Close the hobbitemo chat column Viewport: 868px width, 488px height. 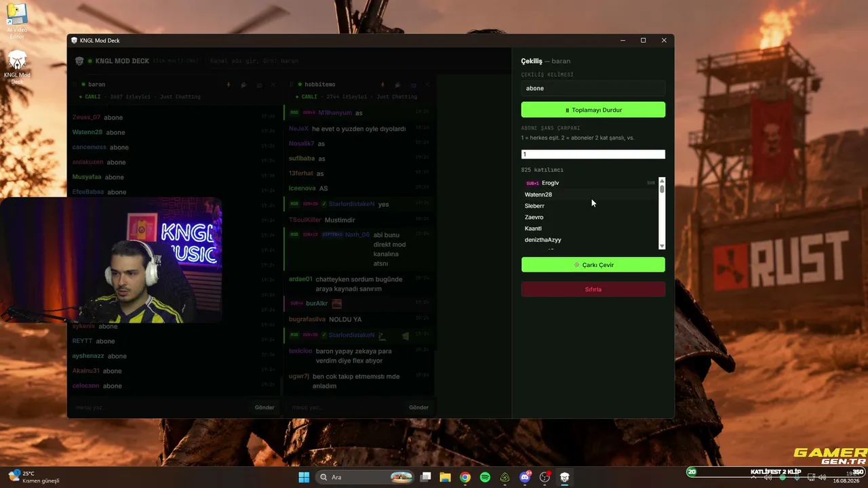427,85
